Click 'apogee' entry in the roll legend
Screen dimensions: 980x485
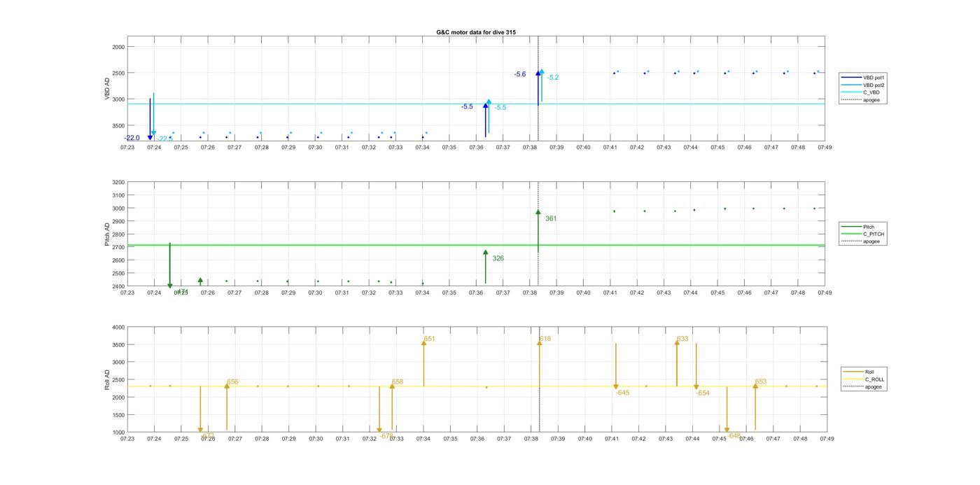point(862,386)
